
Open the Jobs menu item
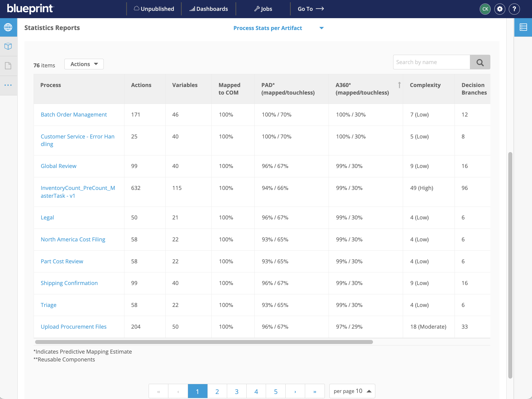[x=263, y=9]
